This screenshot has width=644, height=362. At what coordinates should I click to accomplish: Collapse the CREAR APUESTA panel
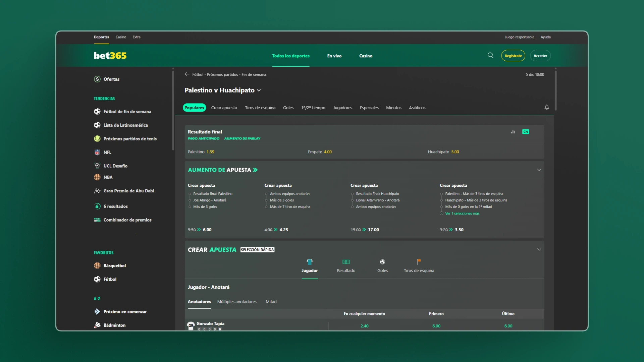539,249
